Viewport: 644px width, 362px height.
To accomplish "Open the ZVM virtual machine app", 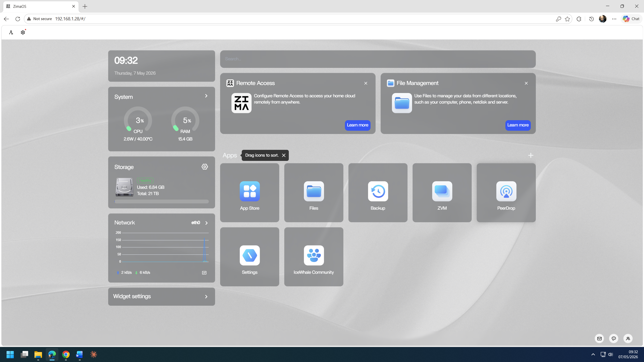I will click(442, 193).
